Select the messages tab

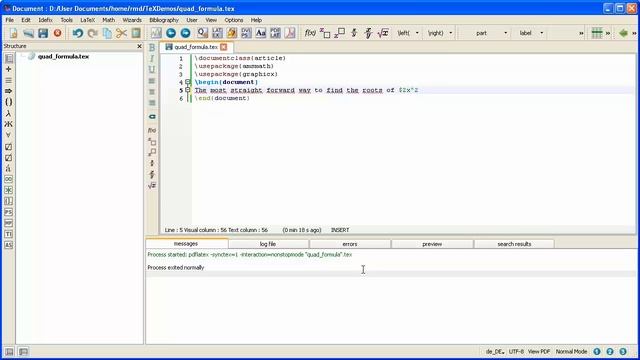point(186,244)
